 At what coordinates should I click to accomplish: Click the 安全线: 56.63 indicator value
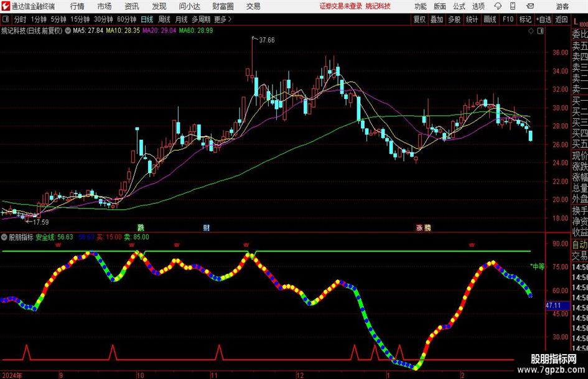(x=54, y=237)
